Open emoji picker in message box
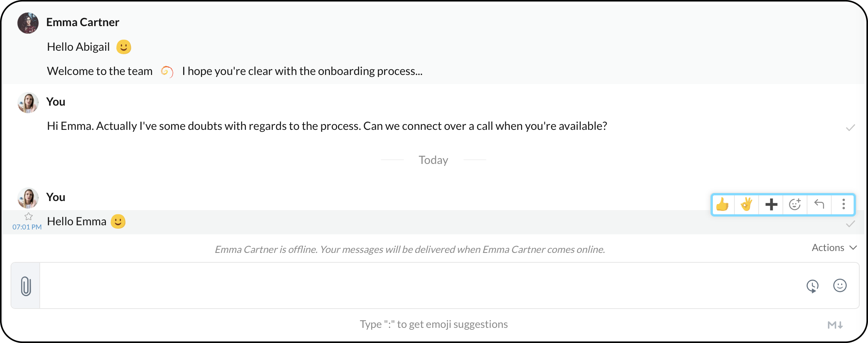 point(840,285)
